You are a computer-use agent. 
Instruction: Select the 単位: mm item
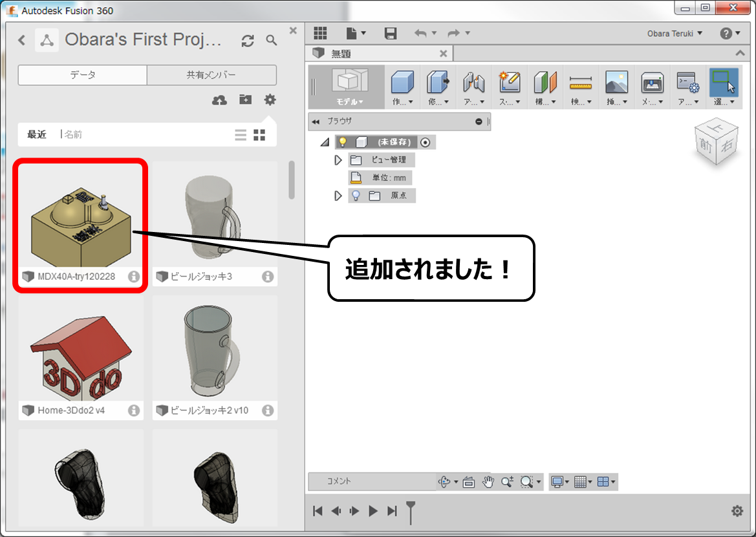coord(380,178)
